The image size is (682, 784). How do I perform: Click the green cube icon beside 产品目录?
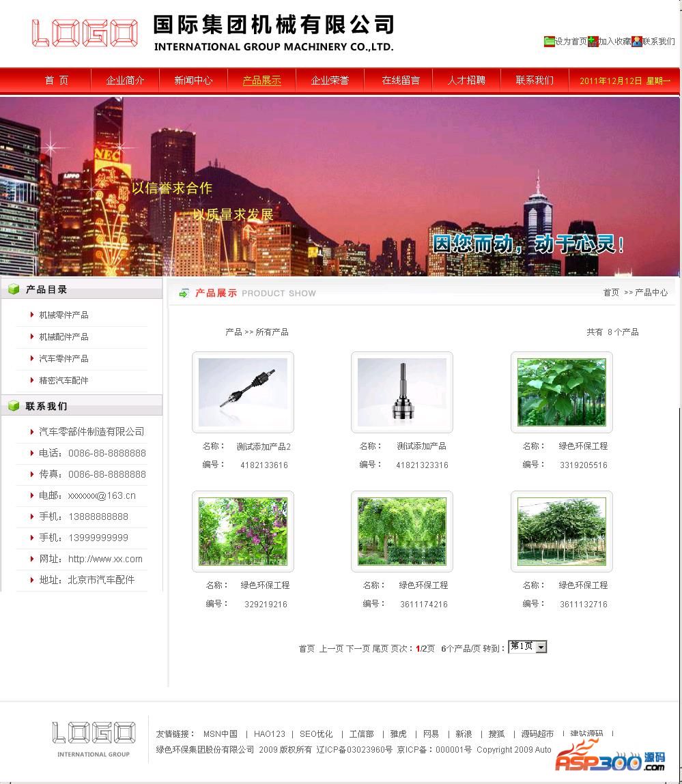(x=14, y=289)
